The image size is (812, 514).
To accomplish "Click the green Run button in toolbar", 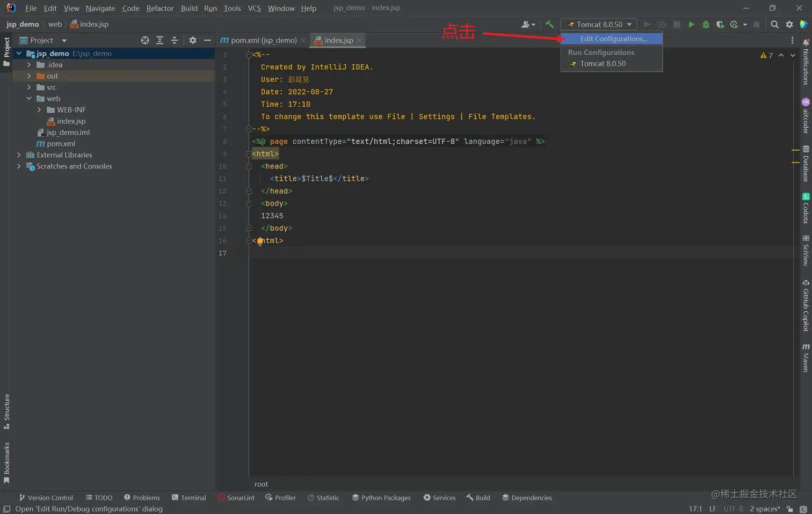I will click(691, 25).
